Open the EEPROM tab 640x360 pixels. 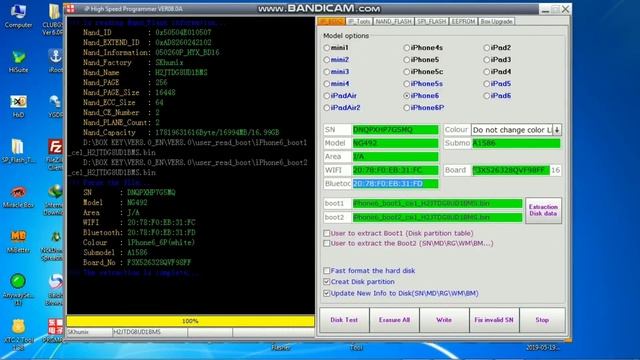463,21
